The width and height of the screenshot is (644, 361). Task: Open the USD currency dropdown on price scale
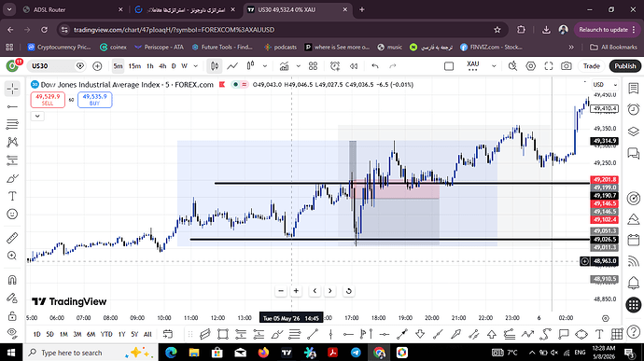point(606,85)
